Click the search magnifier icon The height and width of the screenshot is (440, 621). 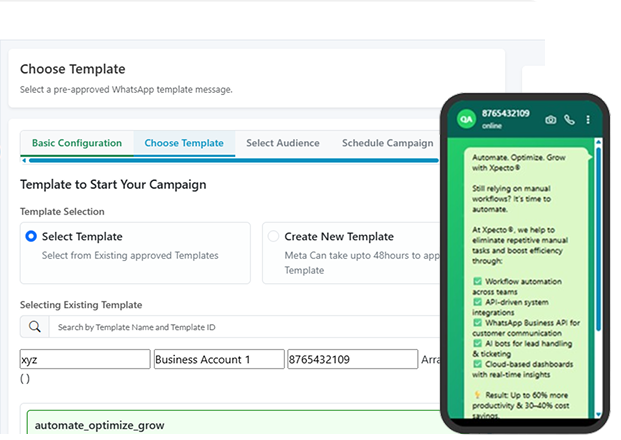pos(34,327)
